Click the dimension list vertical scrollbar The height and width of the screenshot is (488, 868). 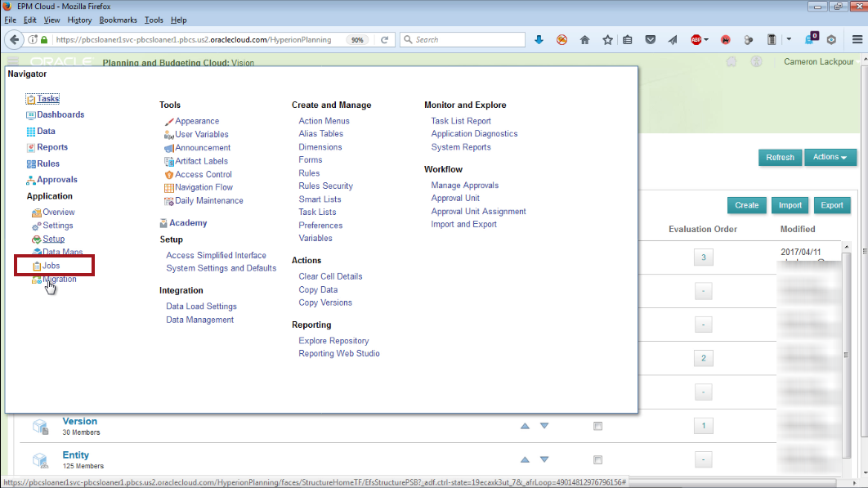click(846, 355)
